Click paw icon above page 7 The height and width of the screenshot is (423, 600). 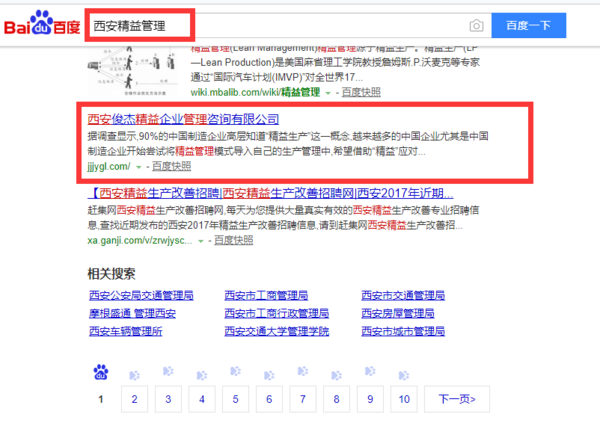tap(303, 371)
